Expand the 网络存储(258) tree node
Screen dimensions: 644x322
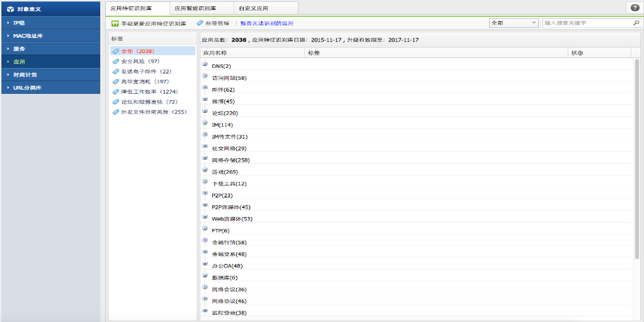tap(205, 160)
